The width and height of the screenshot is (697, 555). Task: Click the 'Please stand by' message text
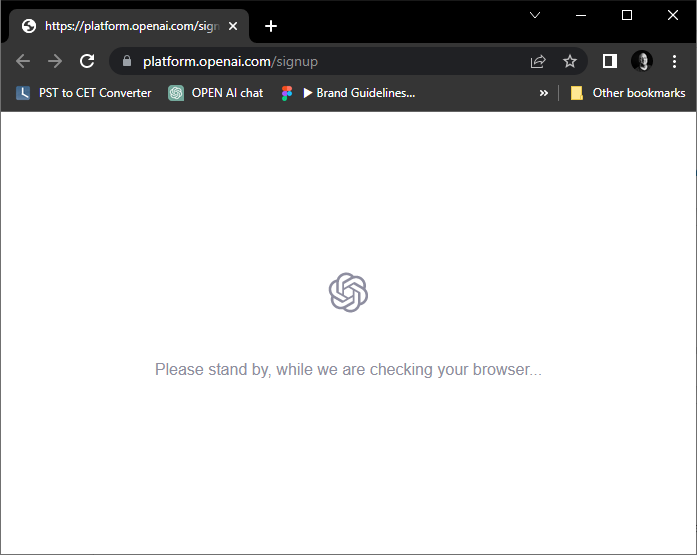[348, 370]
